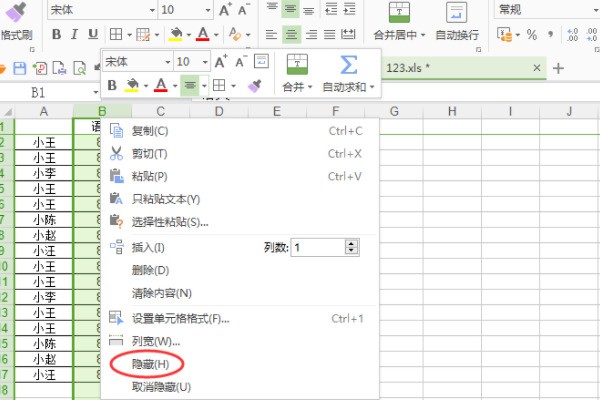Choose Paste (粘贴) from context menu
Image resolution: width=600 pixels, height=400 pixels.
(240, 176)
